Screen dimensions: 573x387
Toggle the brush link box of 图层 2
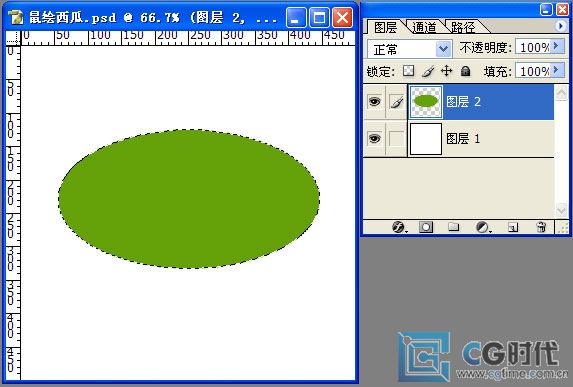click(x=396, y=102)
